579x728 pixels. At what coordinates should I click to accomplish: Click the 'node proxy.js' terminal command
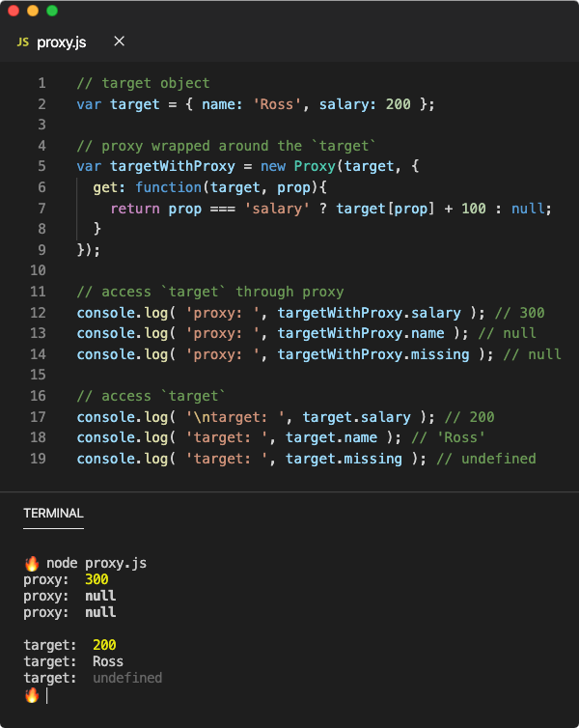[x=96, y=563]
